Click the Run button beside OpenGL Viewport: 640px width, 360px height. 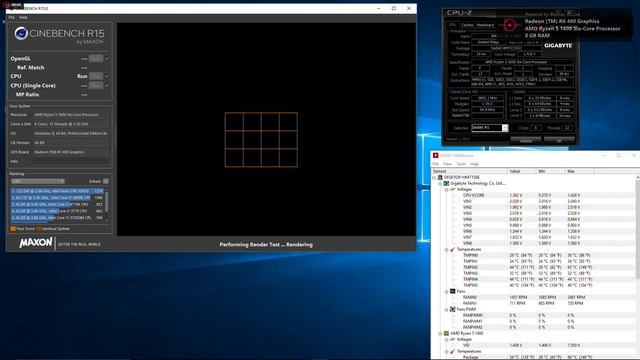tap(96, 59)
